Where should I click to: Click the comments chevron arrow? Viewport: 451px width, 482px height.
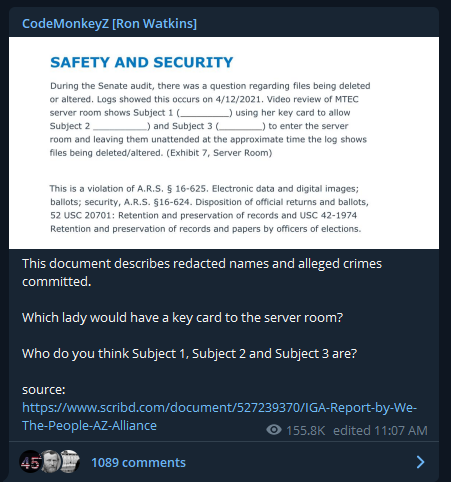[421, 462]
